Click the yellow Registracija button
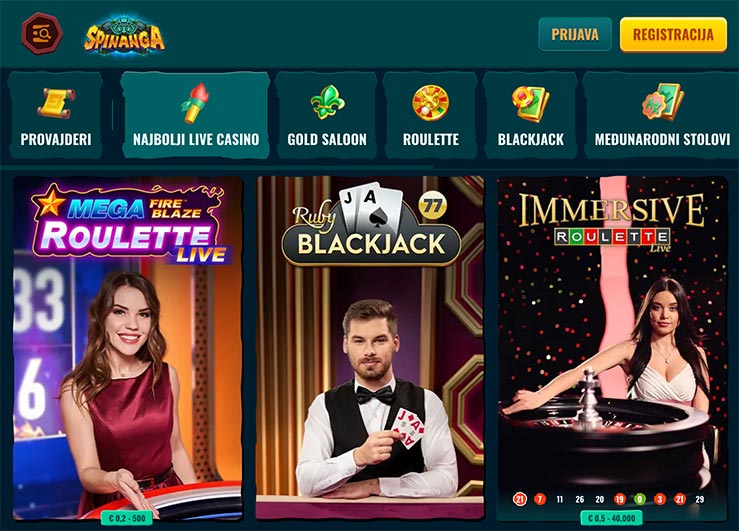Viewport: 739px width, 531px height. pos(673,34)
